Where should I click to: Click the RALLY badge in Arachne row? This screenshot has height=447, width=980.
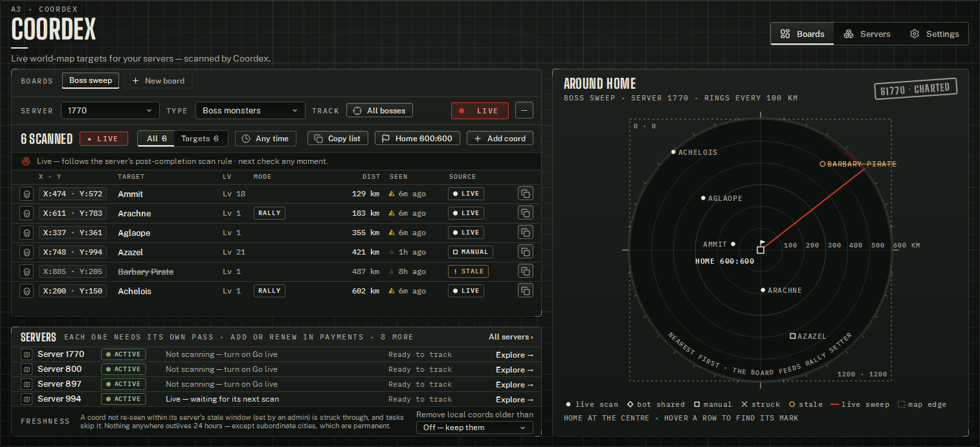tap(269, 213)
